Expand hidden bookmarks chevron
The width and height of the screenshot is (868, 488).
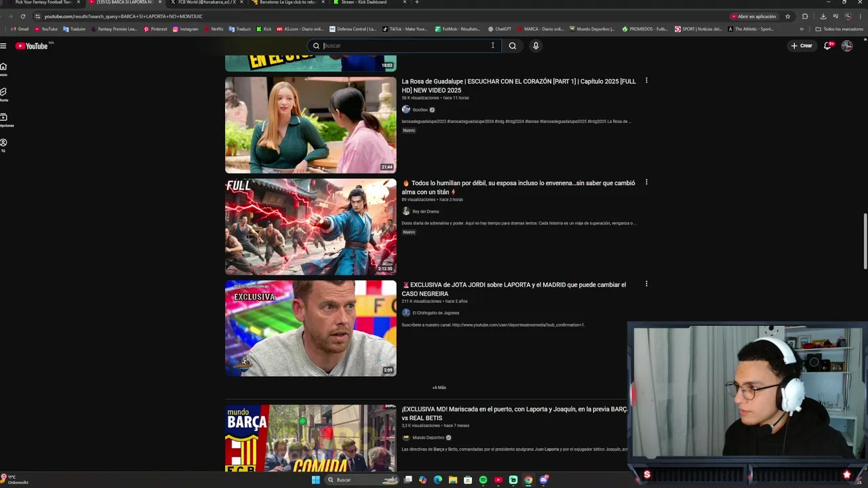[802, 29]
